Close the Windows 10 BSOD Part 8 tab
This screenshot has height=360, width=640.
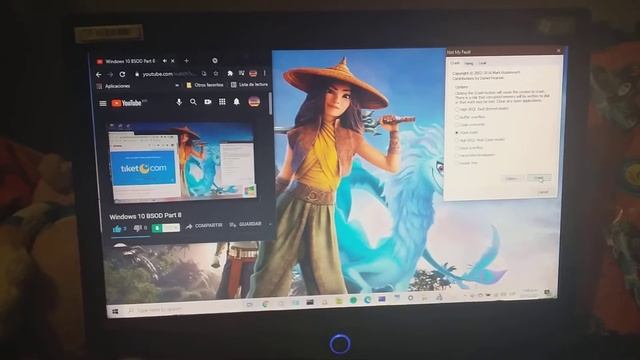[x=173, y=61]
